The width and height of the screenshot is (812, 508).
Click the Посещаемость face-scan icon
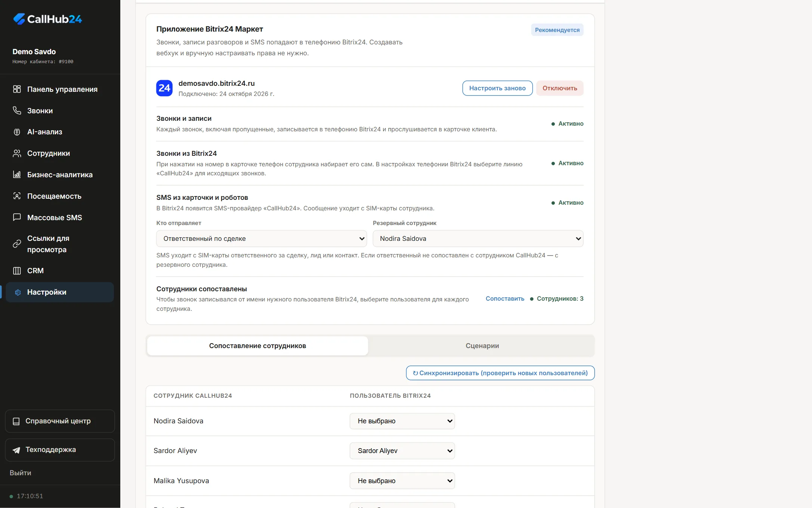tap(17, 196)
